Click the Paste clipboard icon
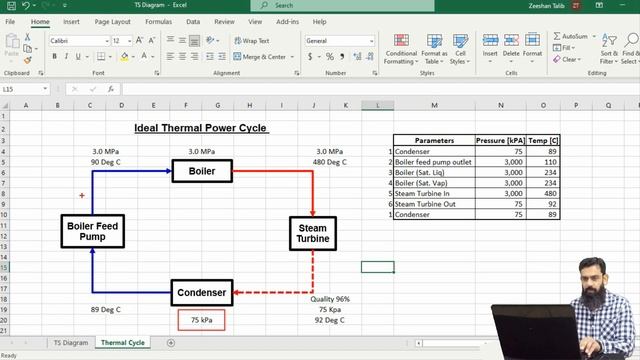Screen dimensions: 640x360 pyautogui.click(x=12, y=41)
